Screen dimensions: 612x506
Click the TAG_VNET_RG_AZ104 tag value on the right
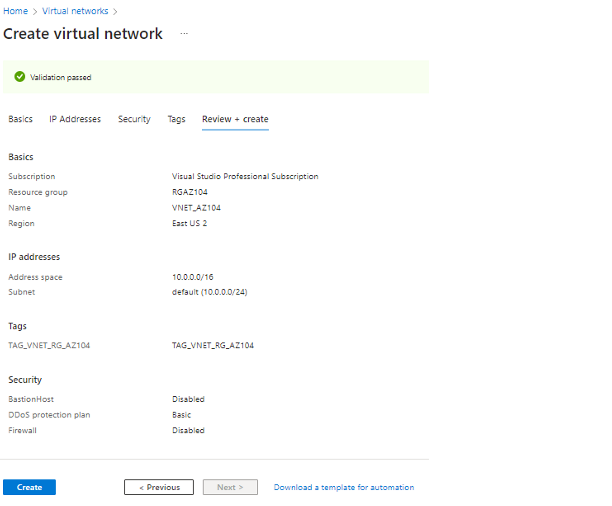(213, 345)
